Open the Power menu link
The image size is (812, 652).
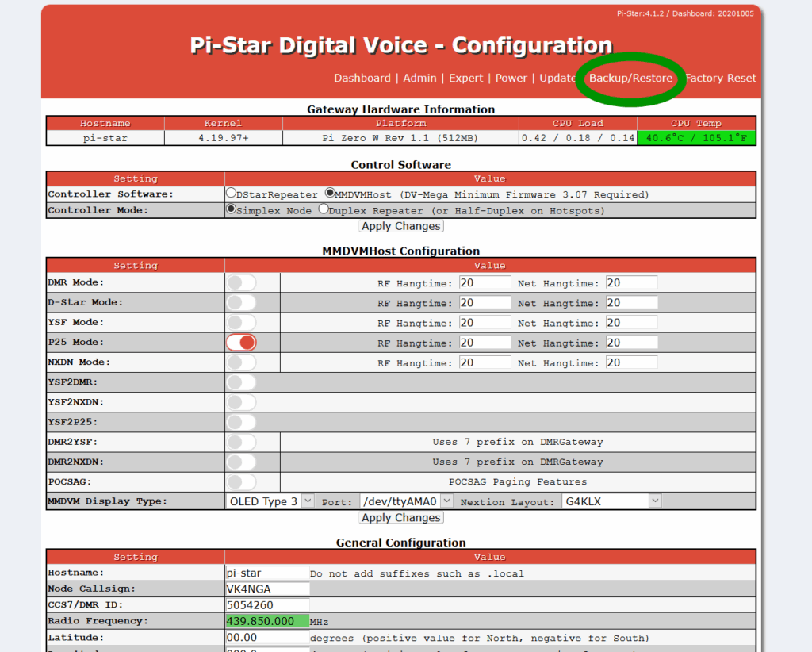pyautogui.click(x=511, y=79)
